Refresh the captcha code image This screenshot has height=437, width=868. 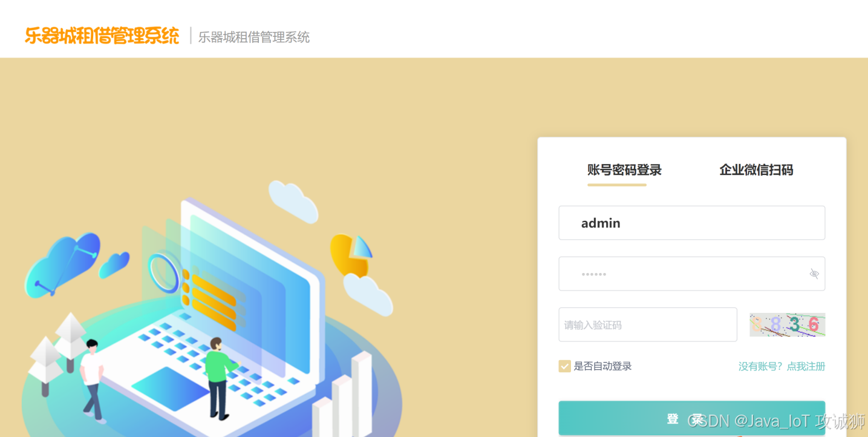coord(788,324)
